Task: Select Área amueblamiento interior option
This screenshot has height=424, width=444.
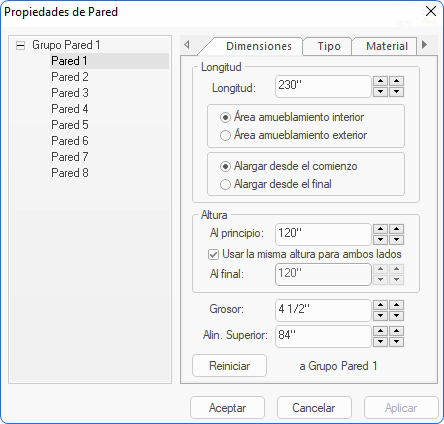Action: point(292,117)
